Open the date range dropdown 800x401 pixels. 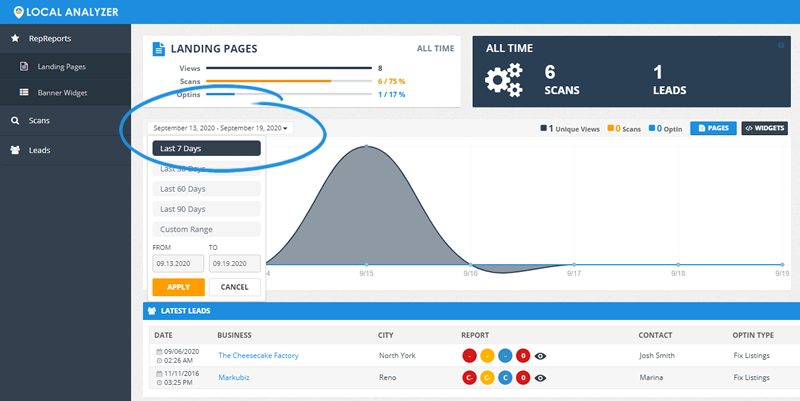click(220, 129)
